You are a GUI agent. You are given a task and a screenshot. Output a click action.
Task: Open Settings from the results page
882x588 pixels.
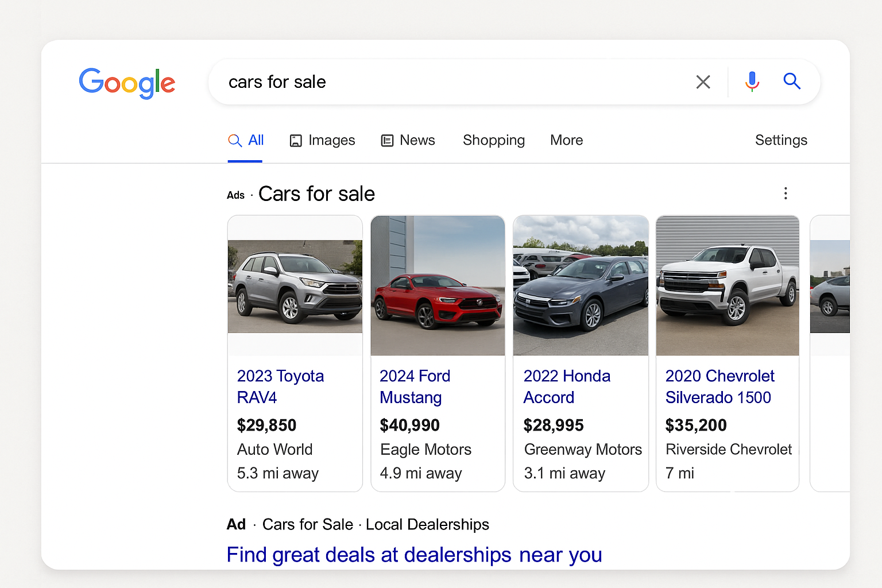tap(781, 140)
